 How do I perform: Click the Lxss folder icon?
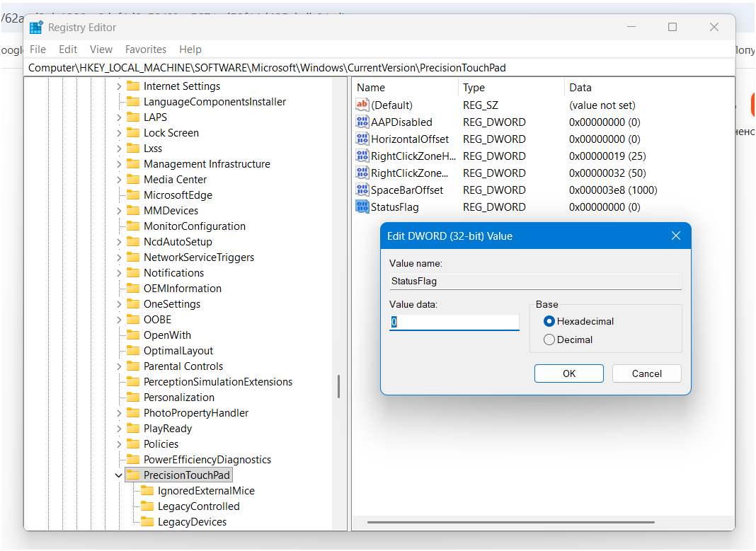click(133, 149)
